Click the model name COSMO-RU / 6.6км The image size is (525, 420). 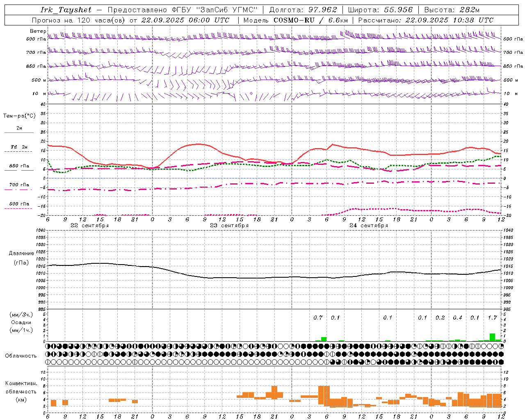[x=310, y=20]
